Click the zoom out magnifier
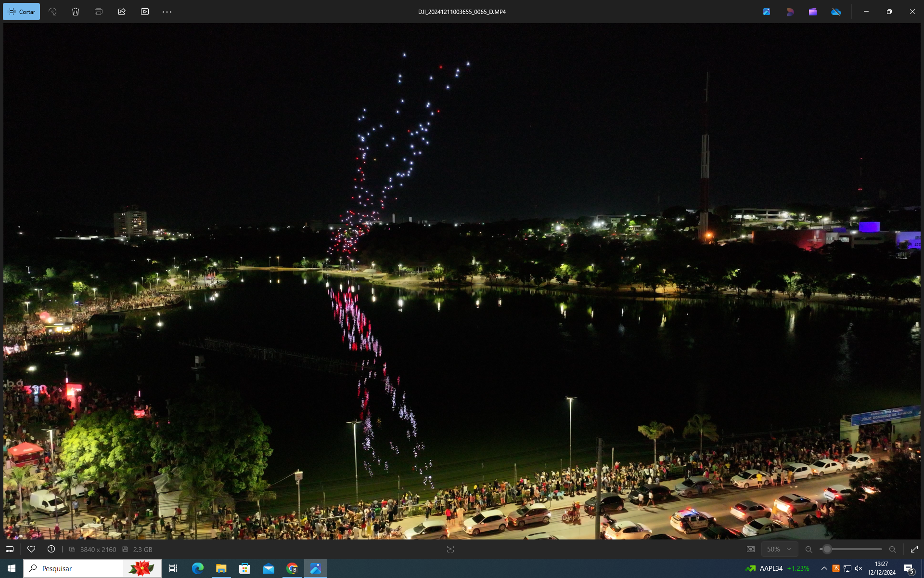Screen dimensions: 924x578 pos(808,549)
